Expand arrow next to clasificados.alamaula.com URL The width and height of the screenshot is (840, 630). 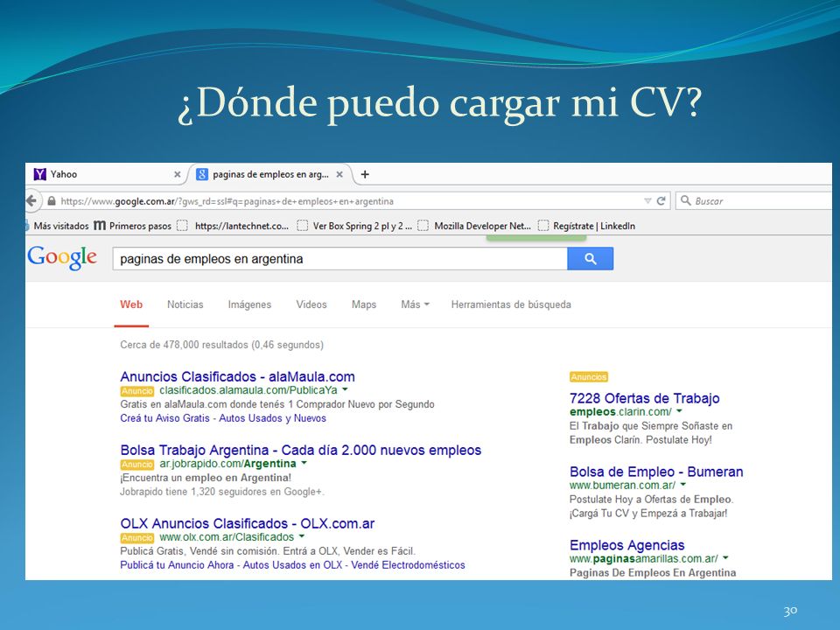(x=345, y=389)
